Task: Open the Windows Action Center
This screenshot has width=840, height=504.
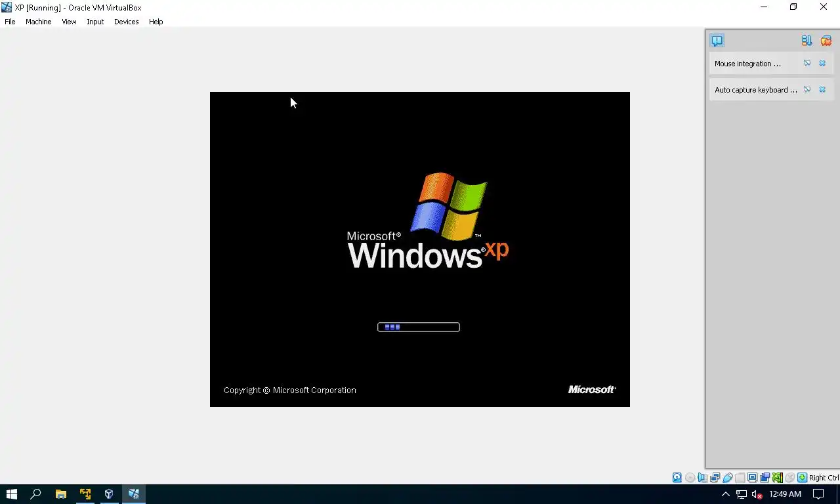Action: [818, 494]
